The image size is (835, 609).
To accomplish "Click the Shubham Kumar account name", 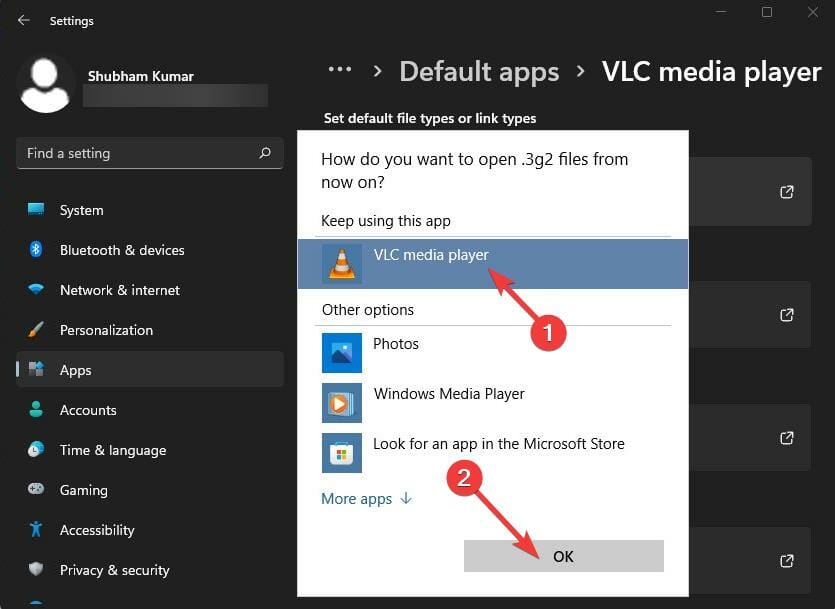I will pyautogui.click(x=141, y=76).
